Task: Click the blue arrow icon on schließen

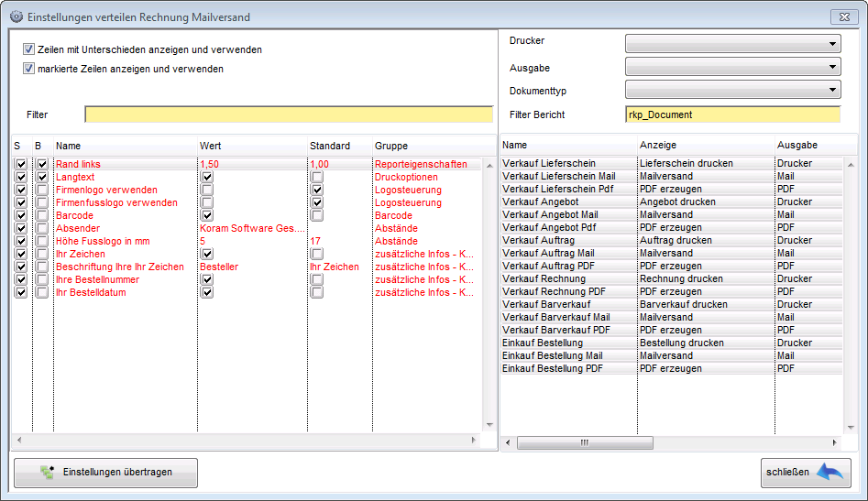Action: [830, 472]
